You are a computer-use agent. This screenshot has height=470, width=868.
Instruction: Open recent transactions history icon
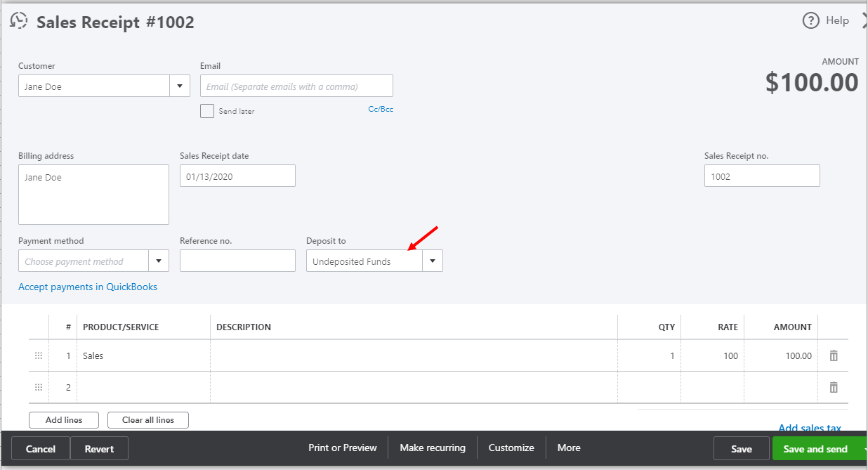pyautogui.click(x=19, y=21)
